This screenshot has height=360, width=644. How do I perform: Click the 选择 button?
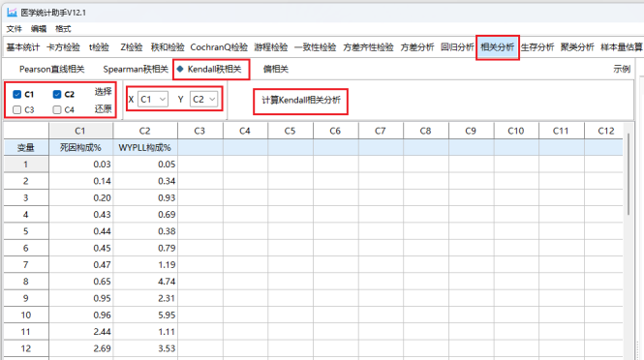click(103, 92)
